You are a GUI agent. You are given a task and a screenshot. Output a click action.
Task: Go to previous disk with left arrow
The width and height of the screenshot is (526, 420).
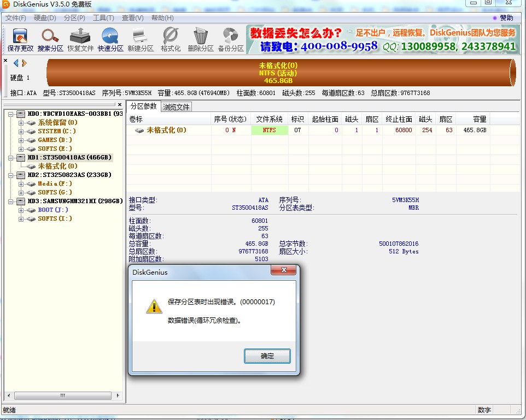(16, 63)
